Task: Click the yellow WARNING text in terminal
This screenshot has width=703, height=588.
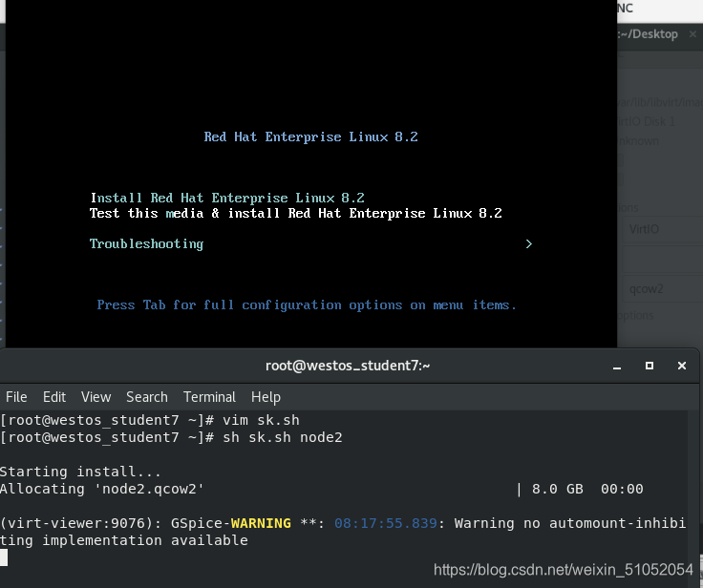Action: point(261,523)
